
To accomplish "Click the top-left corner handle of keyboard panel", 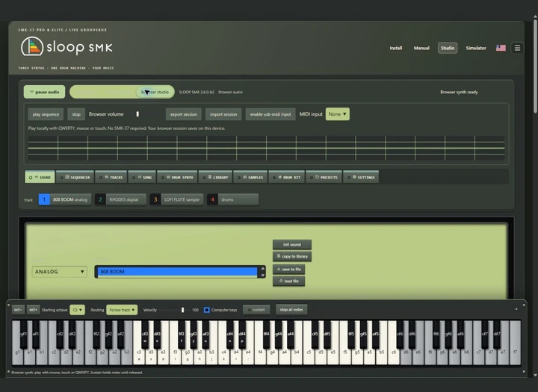I will click(x=8, y=305).
